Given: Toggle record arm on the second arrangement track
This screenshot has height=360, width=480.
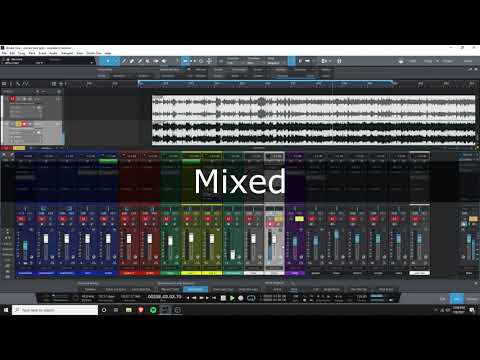Looking at the screenshot, I should 24,124.
